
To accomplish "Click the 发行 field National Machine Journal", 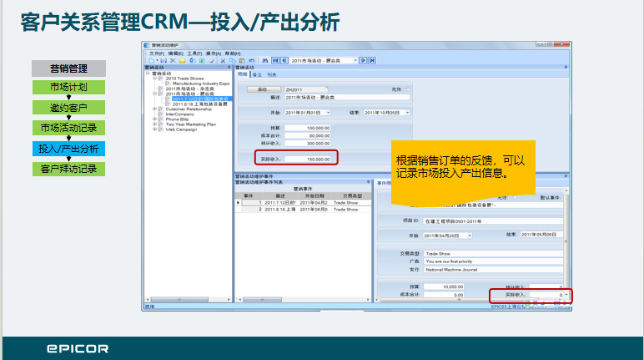I will click(x=493, y=270).
